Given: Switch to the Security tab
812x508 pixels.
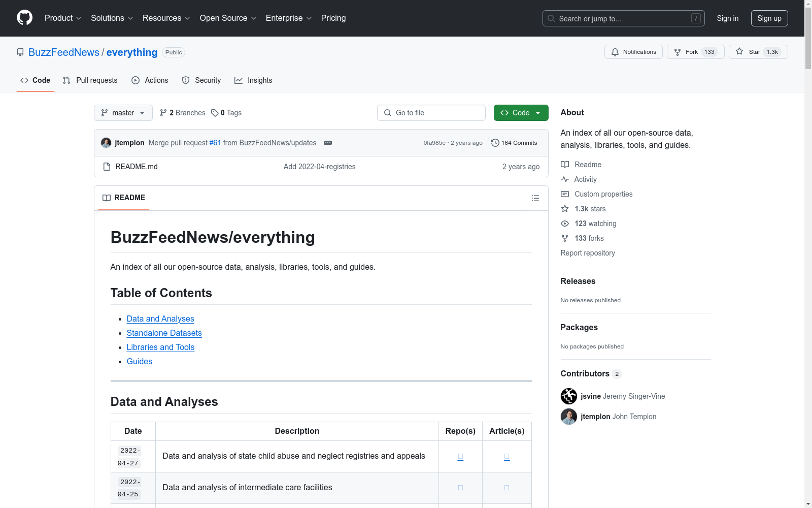Looking at the screenshot, I should [201, 80].
